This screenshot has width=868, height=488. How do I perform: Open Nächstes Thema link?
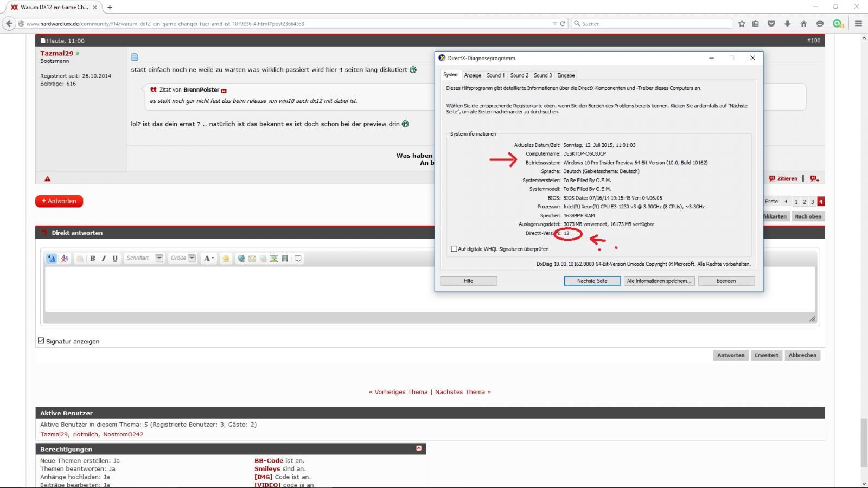click(460, 392)
